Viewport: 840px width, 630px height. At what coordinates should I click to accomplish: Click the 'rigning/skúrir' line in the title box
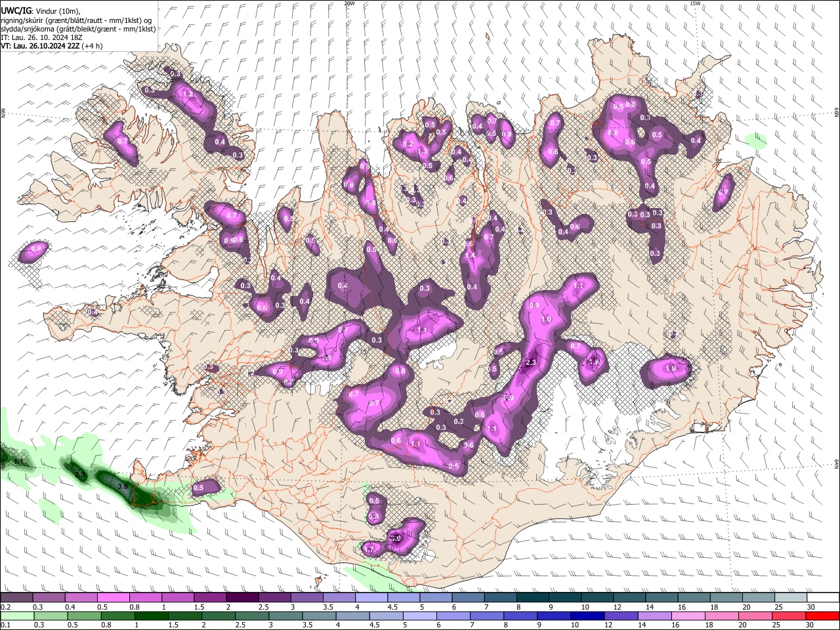click(75, 20)
